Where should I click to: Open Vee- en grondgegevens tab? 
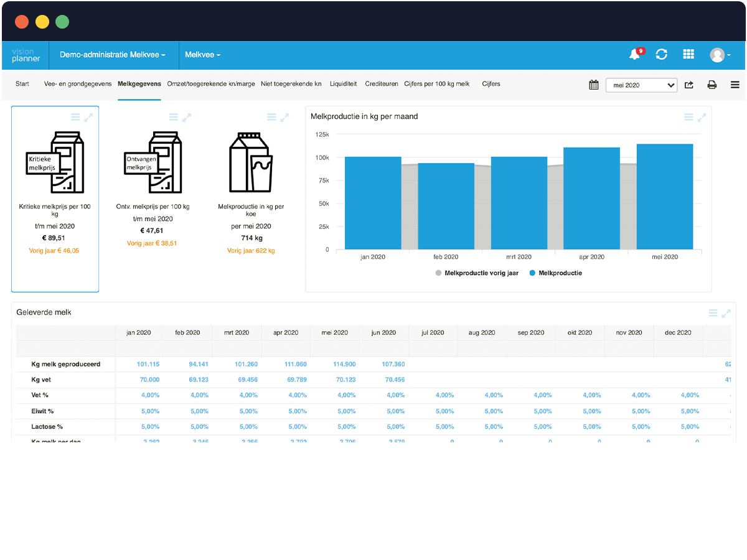pyautogui.click(x=78, y=83)
